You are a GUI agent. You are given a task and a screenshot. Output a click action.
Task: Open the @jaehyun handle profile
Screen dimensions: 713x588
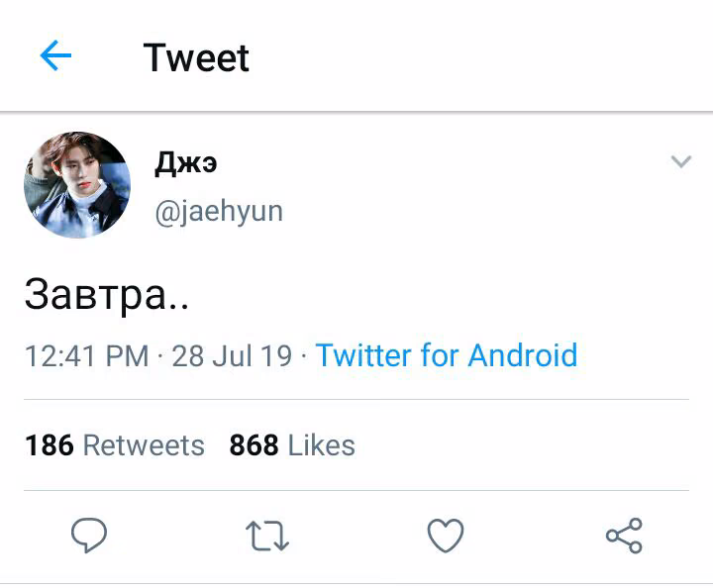click(219, 212)
